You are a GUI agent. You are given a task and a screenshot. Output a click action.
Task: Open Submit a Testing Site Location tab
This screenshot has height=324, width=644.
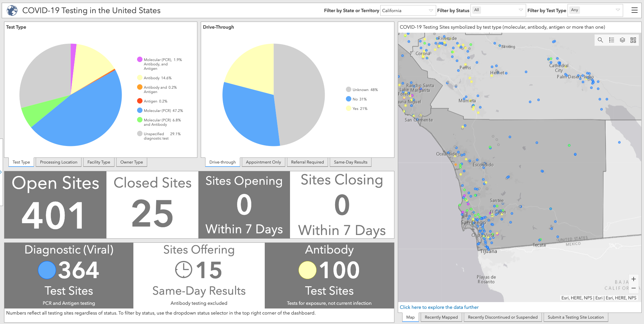point(576,317)
